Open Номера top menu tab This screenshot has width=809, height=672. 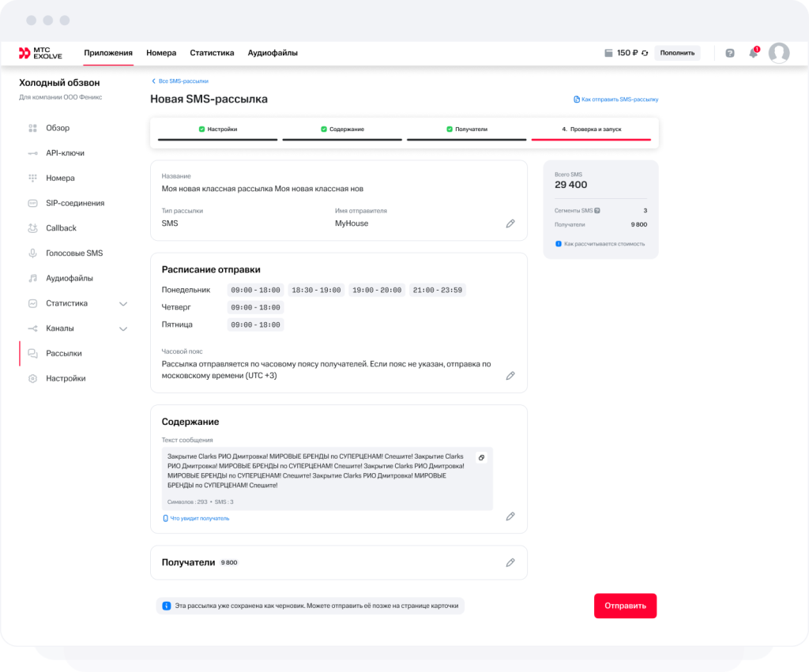tap(161, 53)
